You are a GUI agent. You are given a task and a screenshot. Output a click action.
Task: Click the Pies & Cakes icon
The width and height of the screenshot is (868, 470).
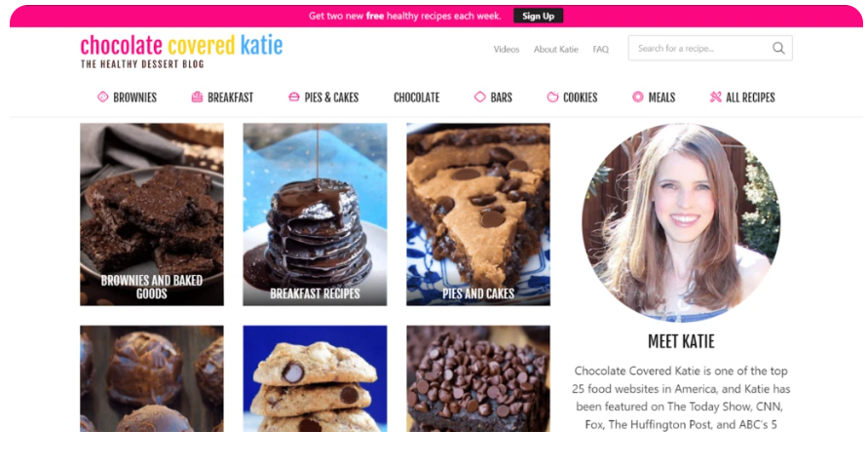tap(294, 97)
